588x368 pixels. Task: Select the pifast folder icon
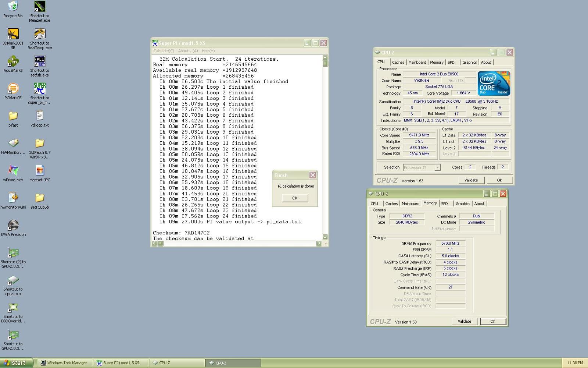pos(13,116)
